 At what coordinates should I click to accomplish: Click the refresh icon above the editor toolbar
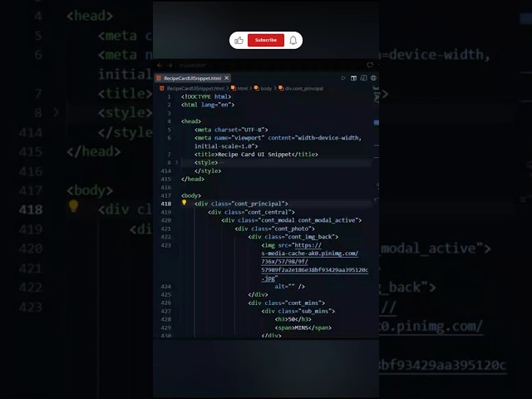pos(370,65)
